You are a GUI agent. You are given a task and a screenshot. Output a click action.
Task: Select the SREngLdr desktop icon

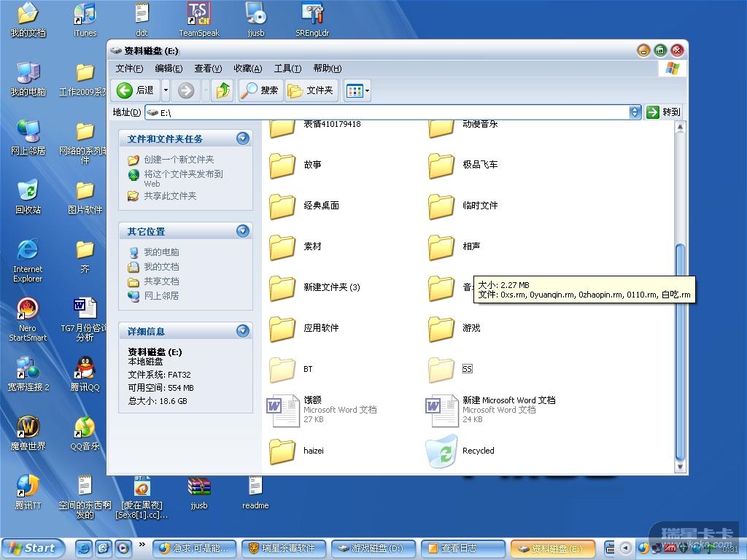point(312,20)
